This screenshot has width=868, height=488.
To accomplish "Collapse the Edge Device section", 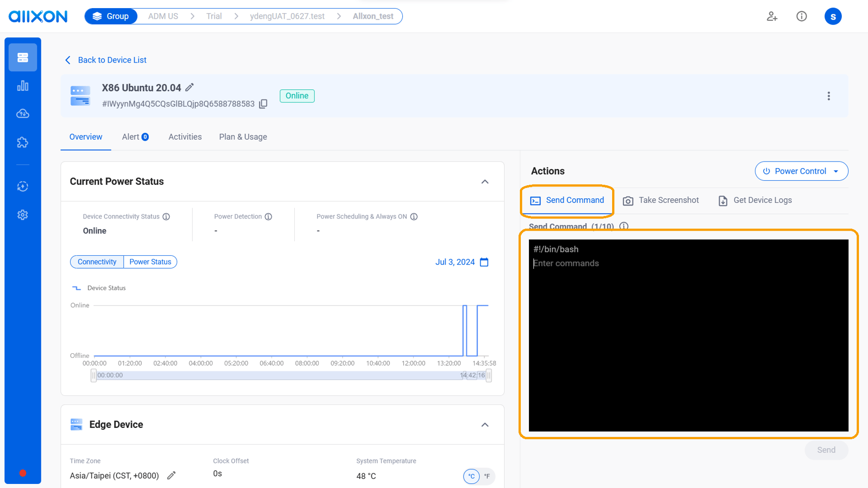I will pos(484,424).
